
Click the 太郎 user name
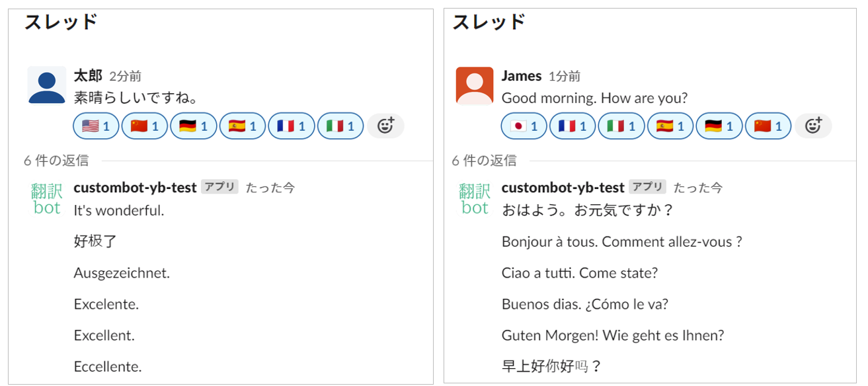88,76
